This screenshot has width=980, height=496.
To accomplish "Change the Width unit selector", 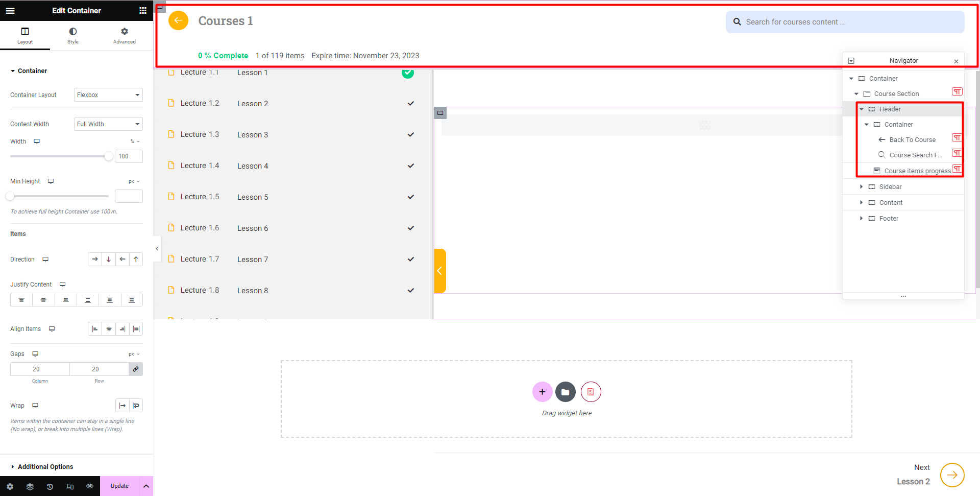I will pyautogui.click(x=135, y=141).
